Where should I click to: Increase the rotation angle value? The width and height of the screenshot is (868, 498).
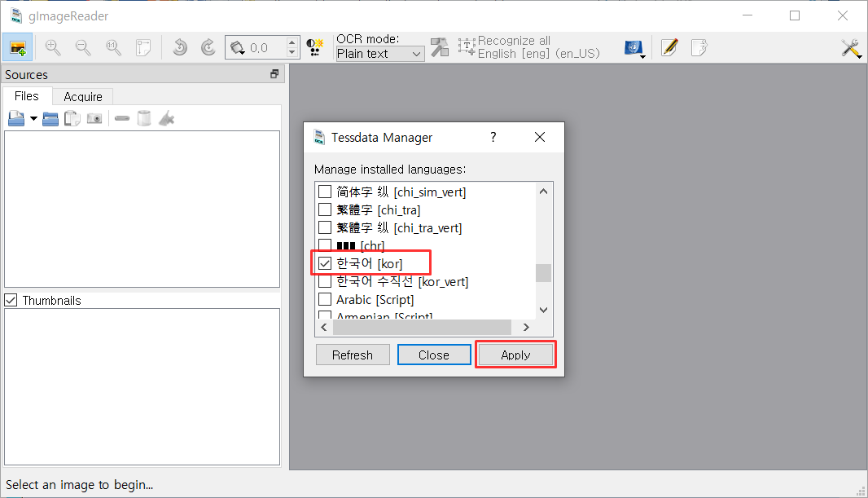pyautogui.click(x=292, y=42)
